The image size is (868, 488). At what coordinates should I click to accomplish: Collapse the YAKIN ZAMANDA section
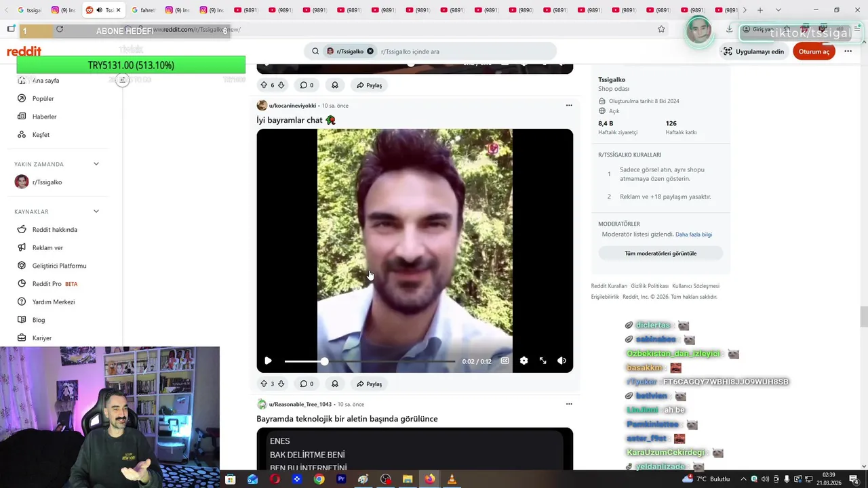coord(96,164)
